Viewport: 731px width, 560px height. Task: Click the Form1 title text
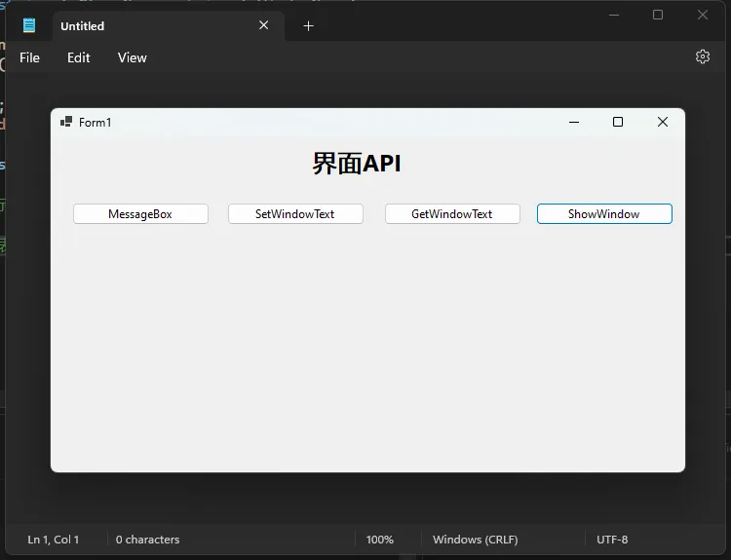[x=96, y=123]
